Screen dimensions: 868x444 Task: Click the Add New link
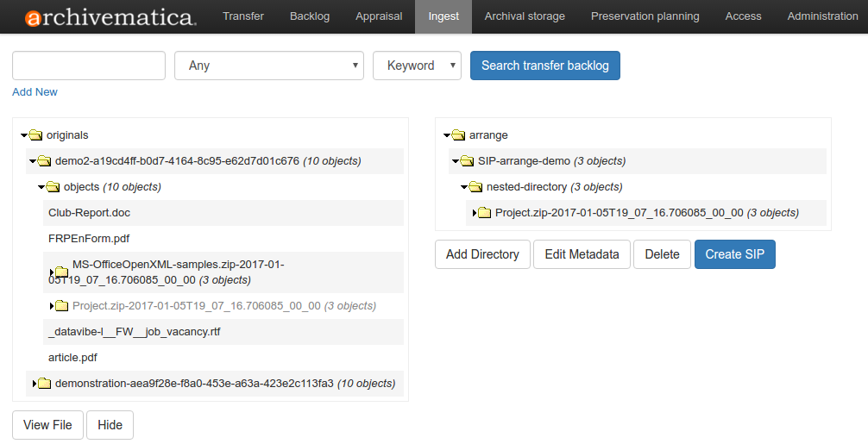click(35, 92)
